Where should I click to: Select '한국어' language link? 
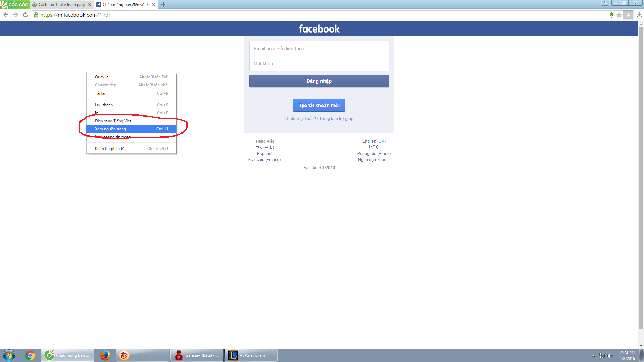(374, 147)
